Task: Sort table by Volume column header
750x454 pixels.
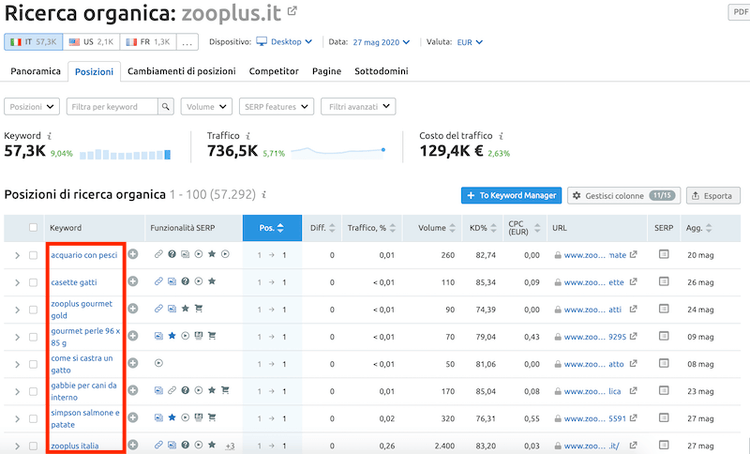Action: [432, 228]
